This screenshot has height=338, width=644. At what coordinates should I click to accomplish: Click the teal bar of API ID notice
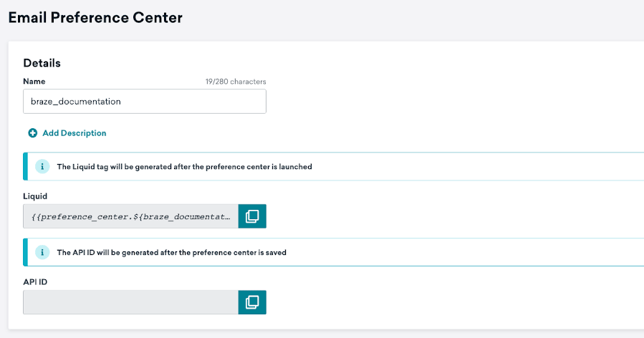[x=26, y=252]
